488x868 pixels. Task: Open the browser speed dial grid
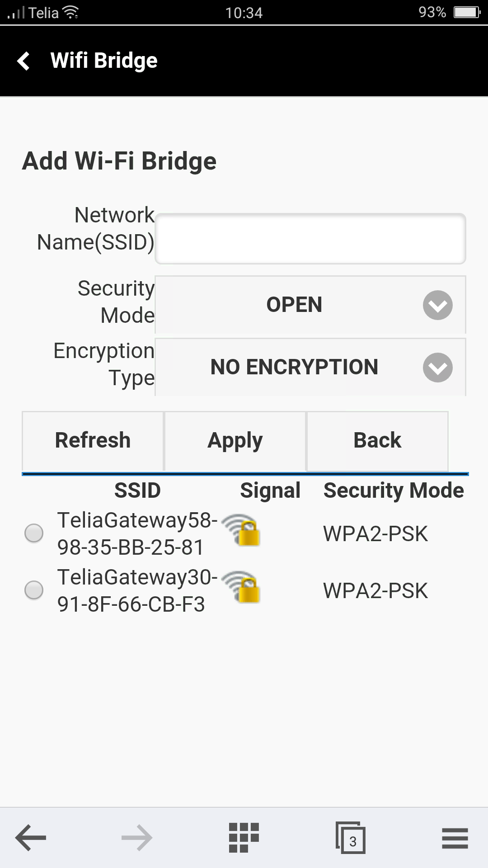pyautogui.click(x=244, y=838)
